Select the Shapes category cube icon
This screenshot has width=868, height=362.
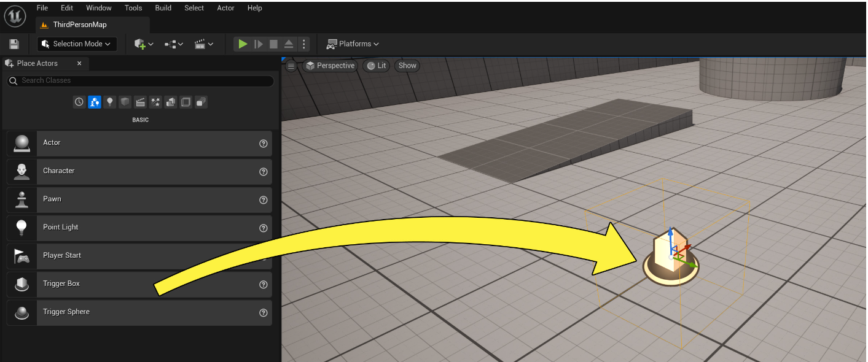click(125, 102)
